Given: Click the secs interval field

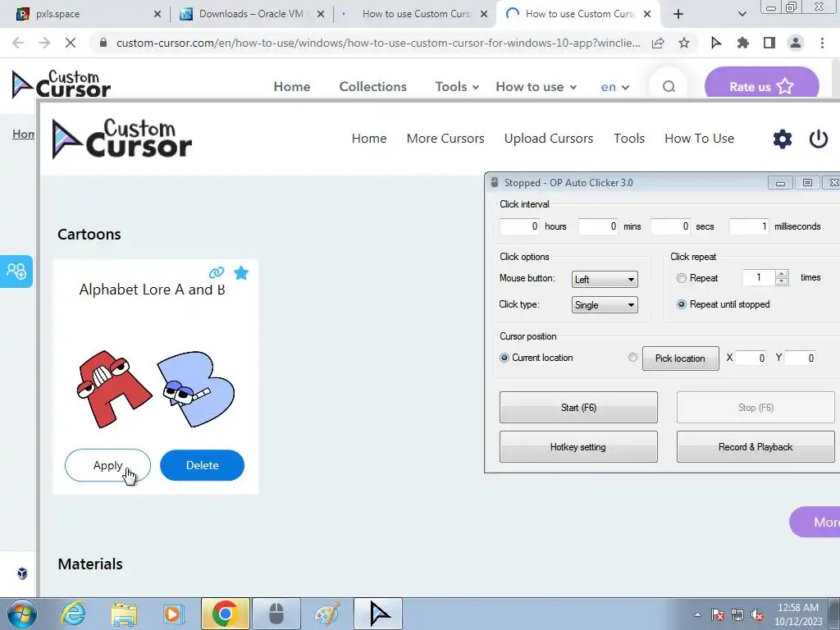Looking at the screenshot, I should click(671, 226).
